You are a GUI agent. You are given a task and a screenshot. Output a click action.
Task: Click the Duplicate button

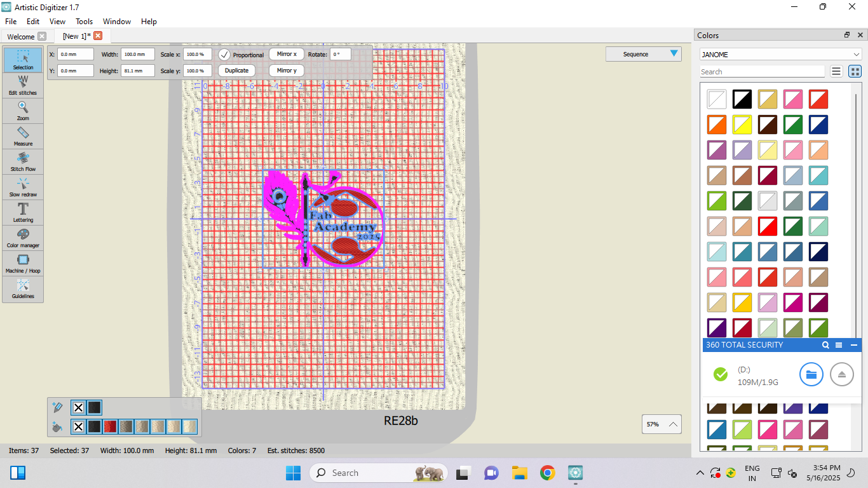coord(236,71)
